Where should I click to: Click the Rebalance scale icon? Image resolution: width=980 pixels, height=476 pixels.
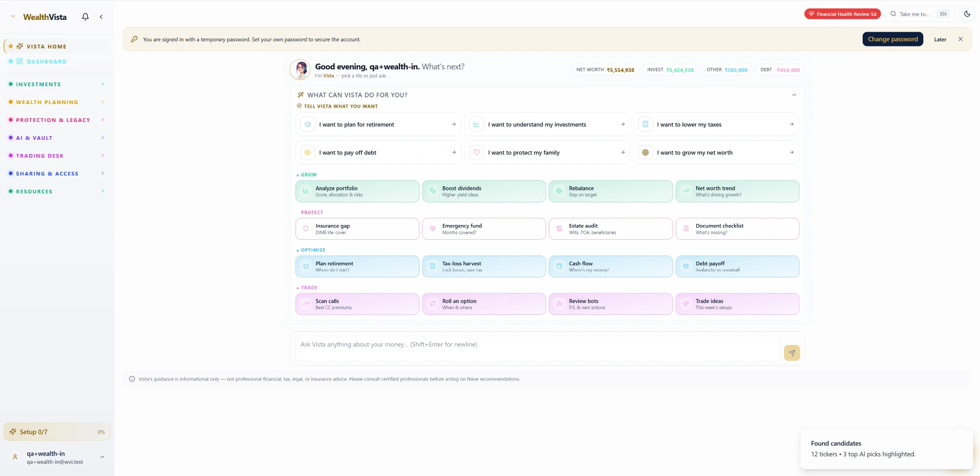559,191
